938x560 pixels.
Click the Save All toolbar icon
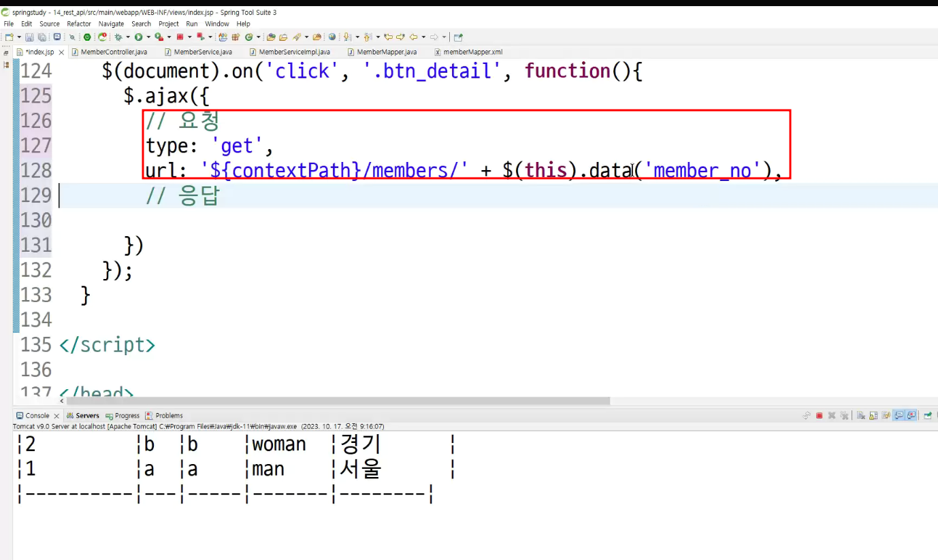42,37
